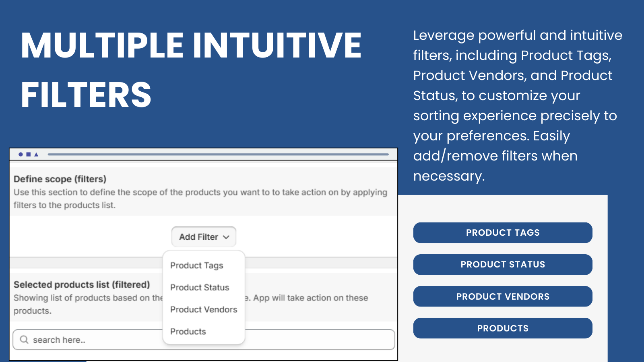This screenshot has width=644, height=362.
Task: Choose Product Status from the filter menu
Action: 200,288
